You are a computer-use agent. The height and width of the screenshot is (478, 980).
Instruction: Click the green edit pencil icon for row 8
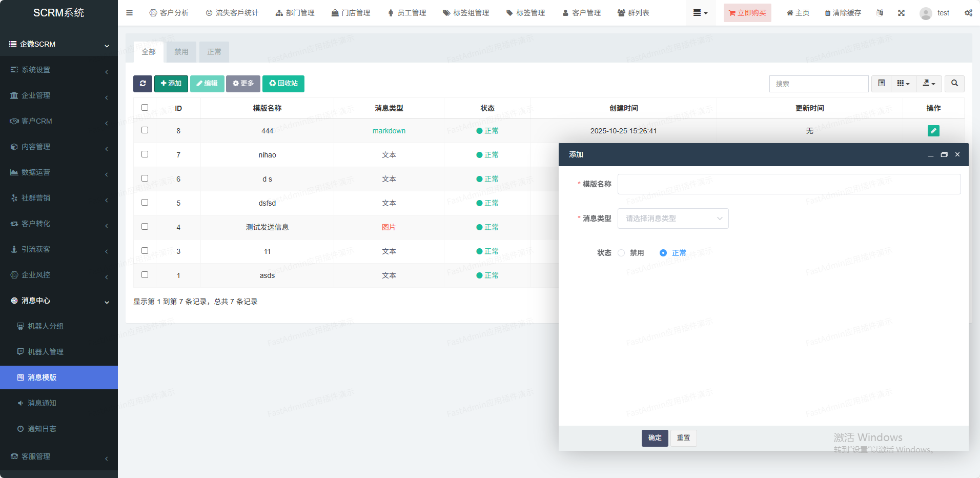click(x=933, y=131)
